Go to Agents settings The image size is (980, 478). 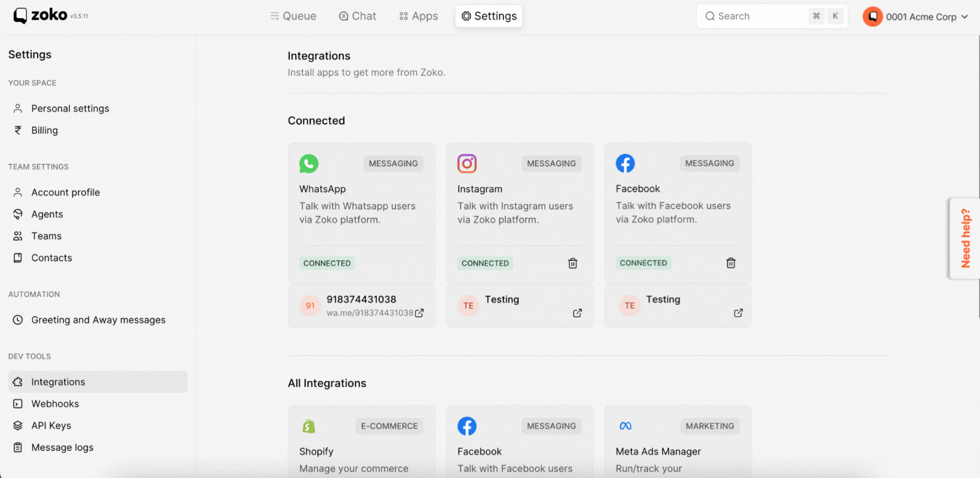coord(98,214)
